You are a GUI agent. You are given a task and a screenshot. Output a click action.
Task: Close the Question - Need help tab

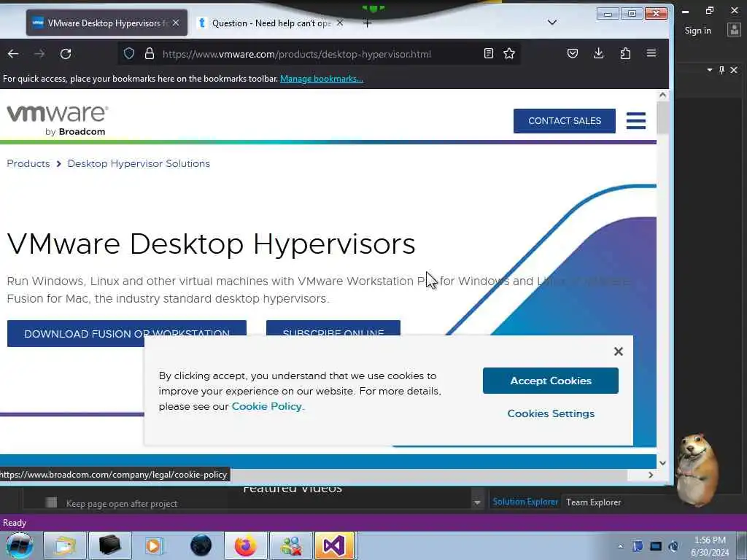(340, 23)
